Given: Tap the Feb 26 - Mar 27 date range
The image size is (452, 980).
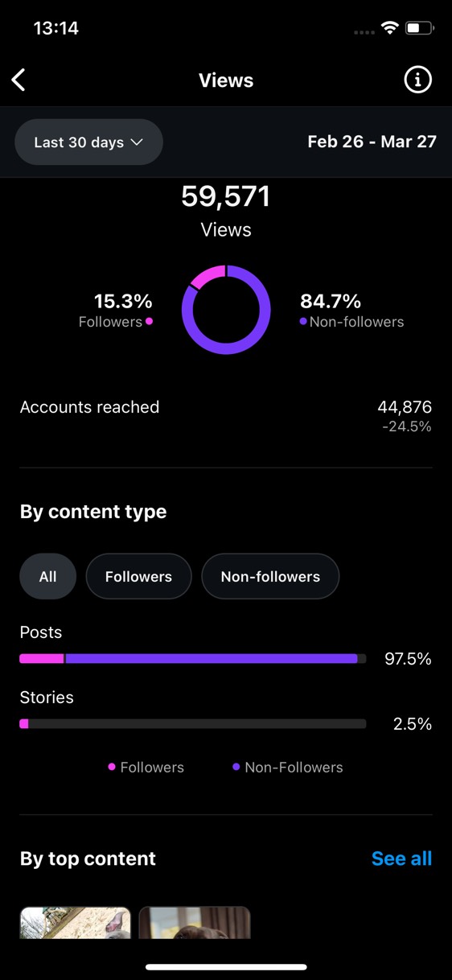Looking at the screenshot, I should pyautogui.click(x=372, y=142).
